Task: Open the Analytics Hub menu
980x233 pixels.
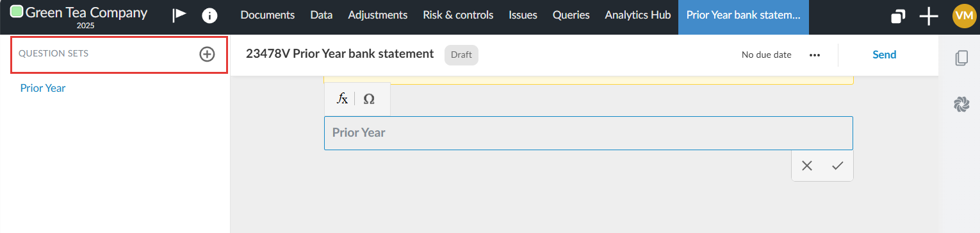Action: pyautogui.click(x=638, y=15)
